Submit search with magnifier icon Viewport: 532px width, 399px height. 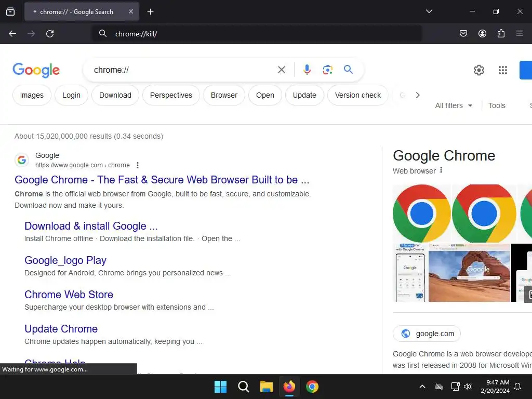(x=348, y=70)
